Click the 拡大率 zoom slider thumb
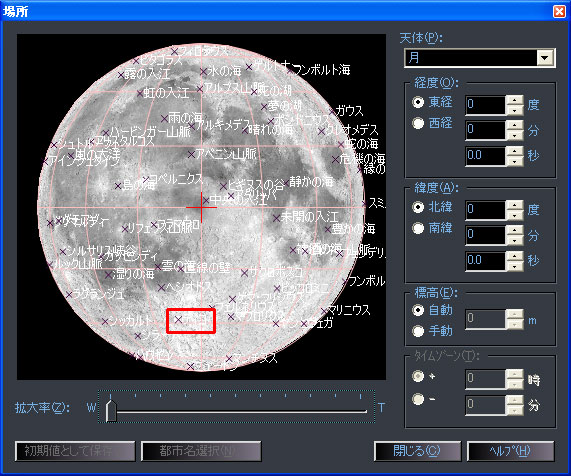 pos(111,411)
